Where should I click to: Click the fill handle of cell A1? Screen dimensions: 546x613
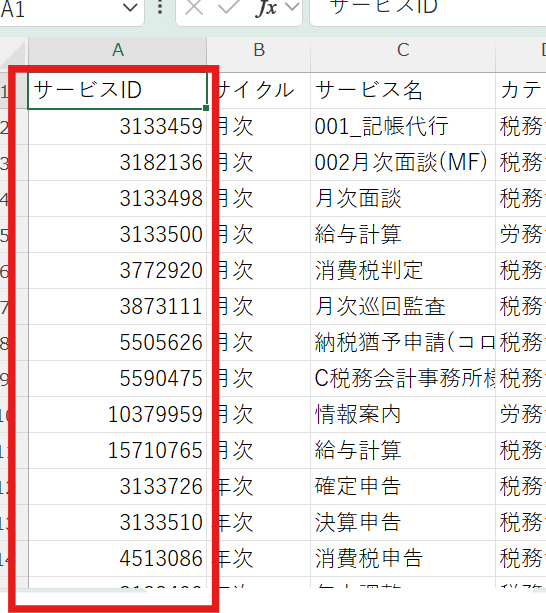click(206, 108)
